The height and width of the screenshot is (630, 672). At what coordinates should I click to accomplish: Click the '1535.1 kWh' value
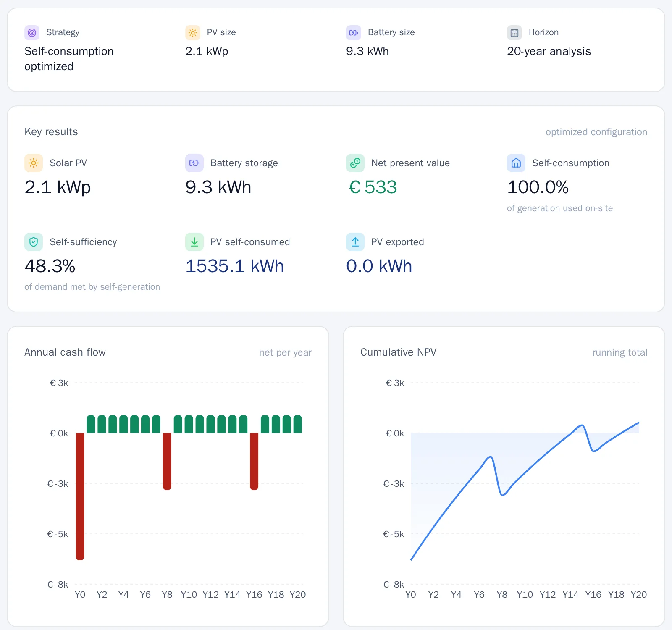tap(235, 266)
